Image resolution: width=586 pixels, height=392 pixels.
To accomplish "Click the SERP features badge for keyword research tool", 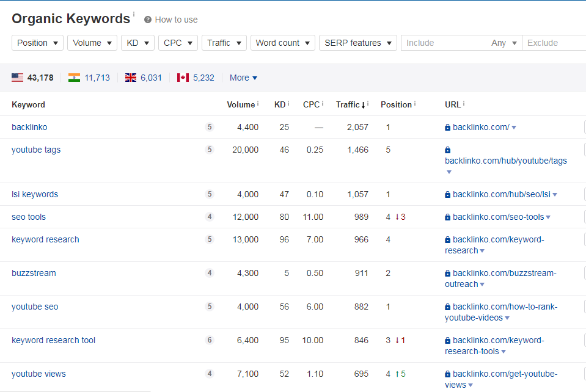I will click(210, 339).
